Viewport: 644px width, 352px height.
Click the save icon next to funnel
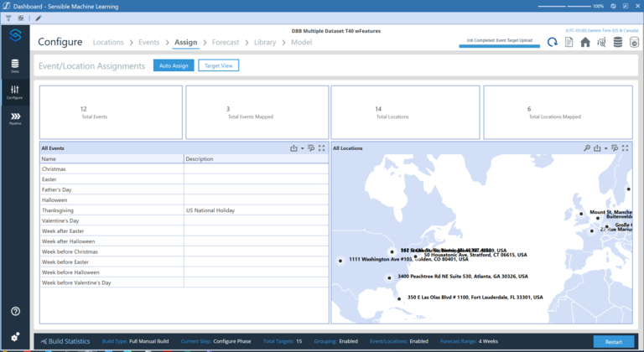coord(20,18)
